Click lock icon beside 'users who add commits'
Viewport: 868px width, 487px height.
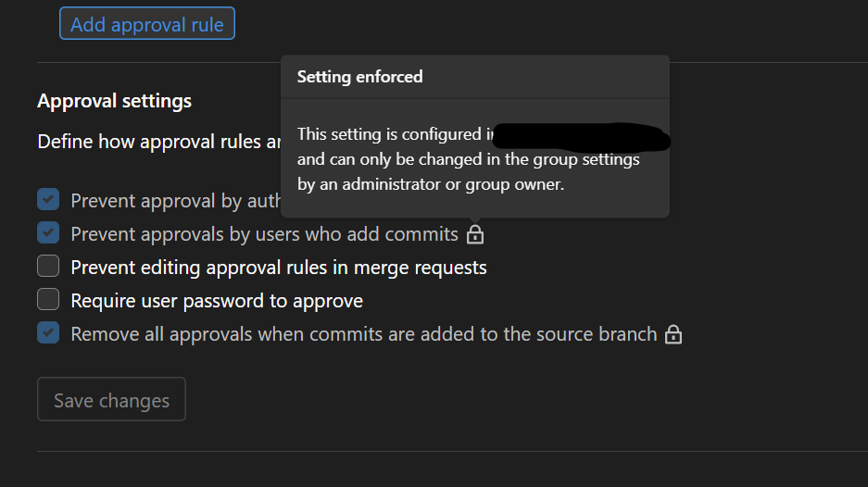click(x=475, y=234)
